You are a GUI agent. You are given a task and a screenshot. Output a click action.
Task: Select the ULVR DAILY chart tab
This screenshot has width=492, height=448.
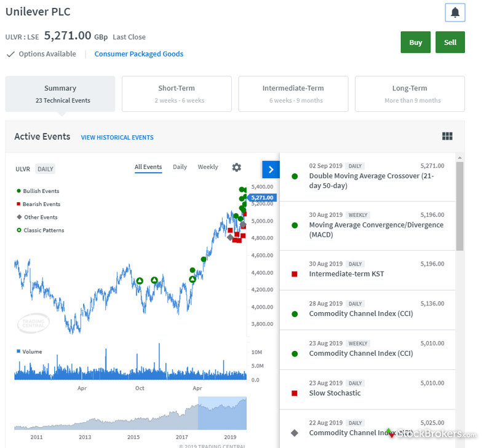[30, 169]
